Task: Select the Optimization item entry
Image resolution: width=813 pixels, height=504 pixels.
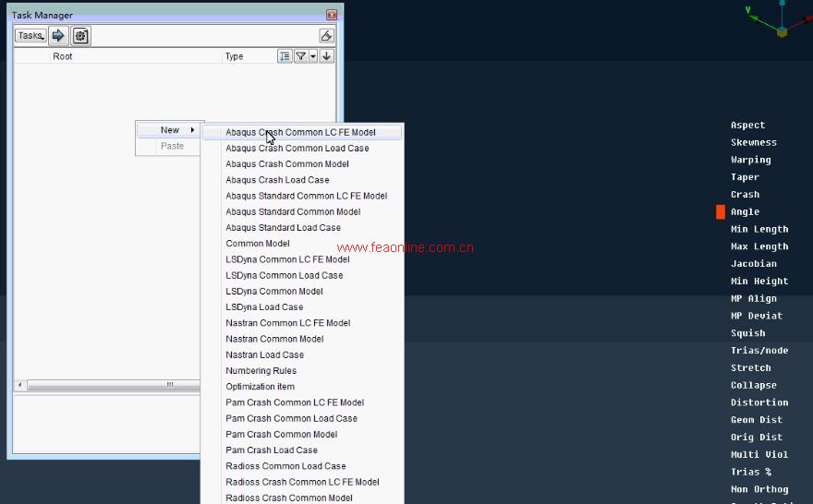Action: (x=260, y=387)
